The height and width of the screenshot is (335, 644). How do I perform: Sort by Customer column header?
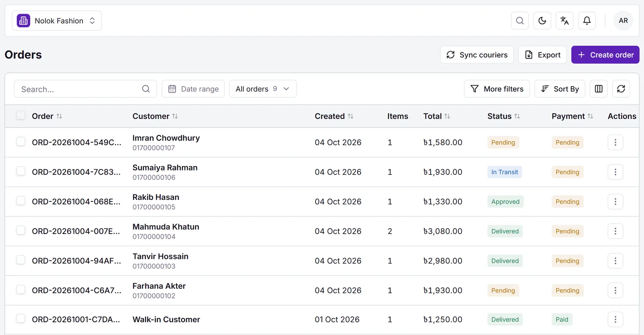(155, 116)
